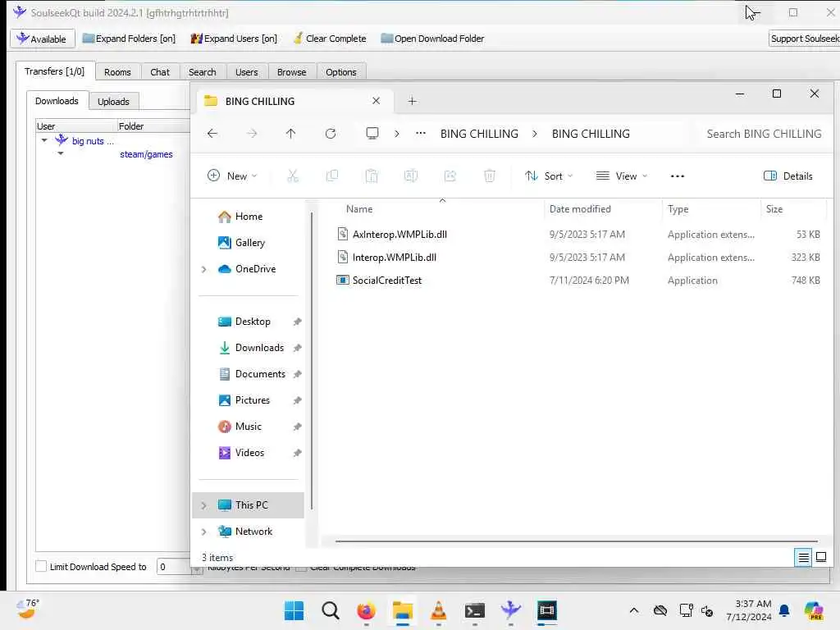Expand the OneDrive tree node
The width and height of the screenshot is (840, 630).
click(x=203, y=269)
